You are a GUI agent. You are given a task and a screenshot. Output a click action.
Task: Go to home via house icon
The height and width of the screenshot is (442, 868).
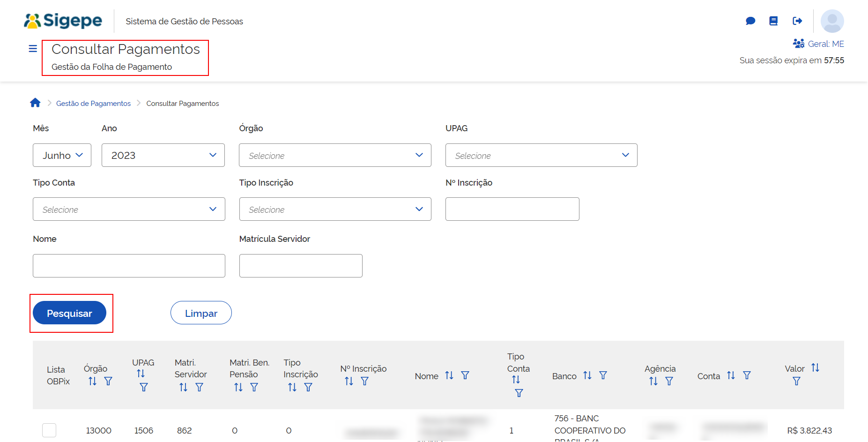tap(35, 103)
